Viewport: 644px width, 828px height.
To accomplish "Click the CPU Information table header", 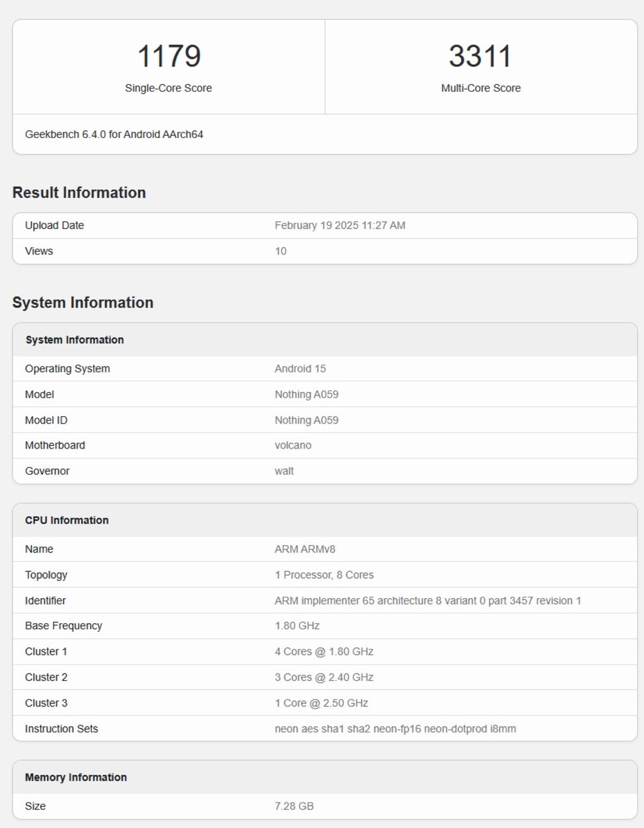I will click(x=67, y=520).
